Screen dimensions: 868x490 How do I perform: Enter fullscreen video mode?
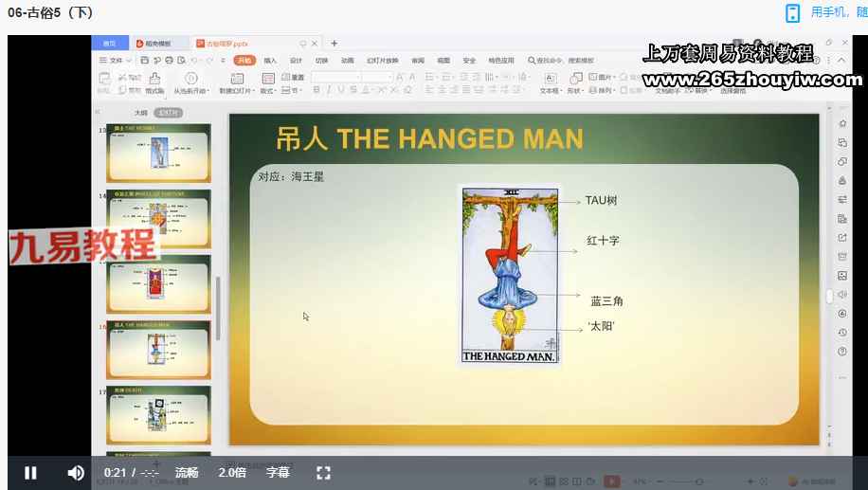click(324, 473)
